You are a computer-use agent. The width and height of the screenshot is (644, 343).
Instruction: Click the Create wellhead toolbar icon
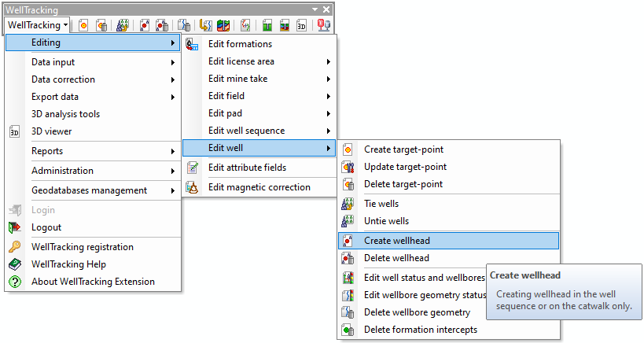tap(144, 25)
